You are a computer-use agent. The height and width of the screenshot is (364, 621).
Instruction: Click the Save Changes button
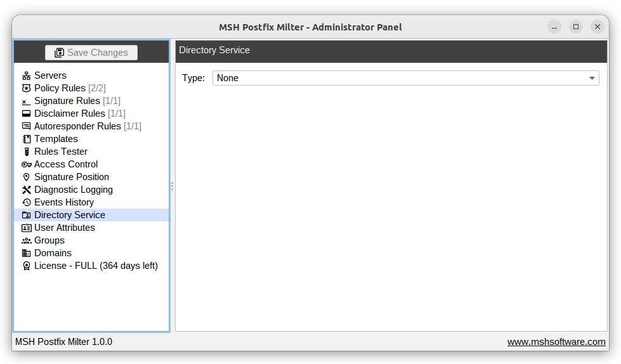(91, 52)
